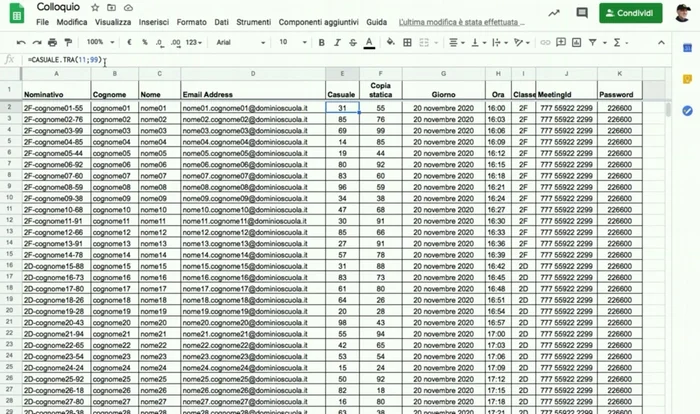Open the zoom 100% dropdown
The height and width of the screenshot is (414, 700).
click(x=100, y=42)
